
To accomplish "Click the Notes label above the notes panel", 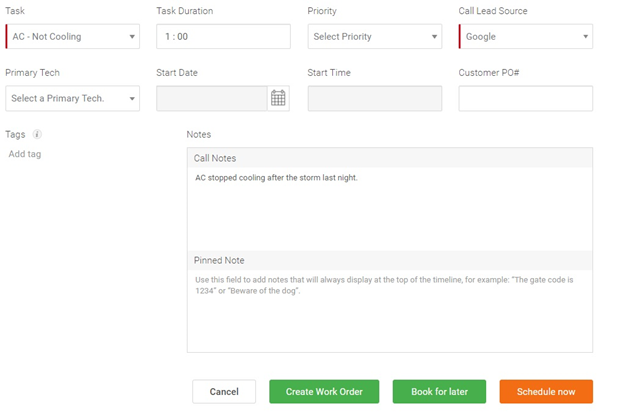I will coord(199,134).
